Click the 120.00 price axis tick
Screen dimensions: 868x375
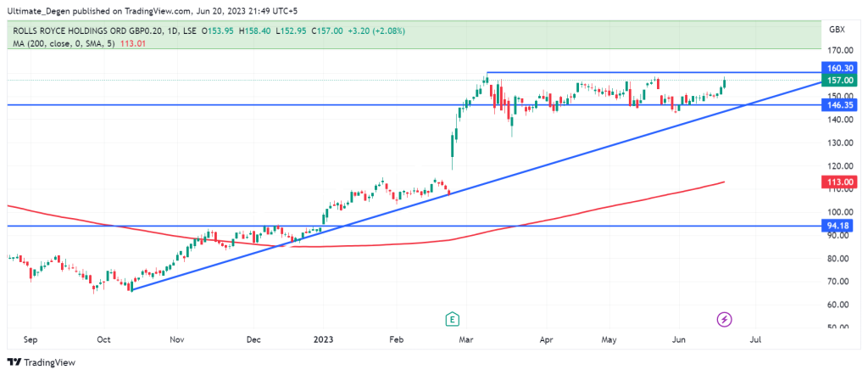click(x=840, y=166)
